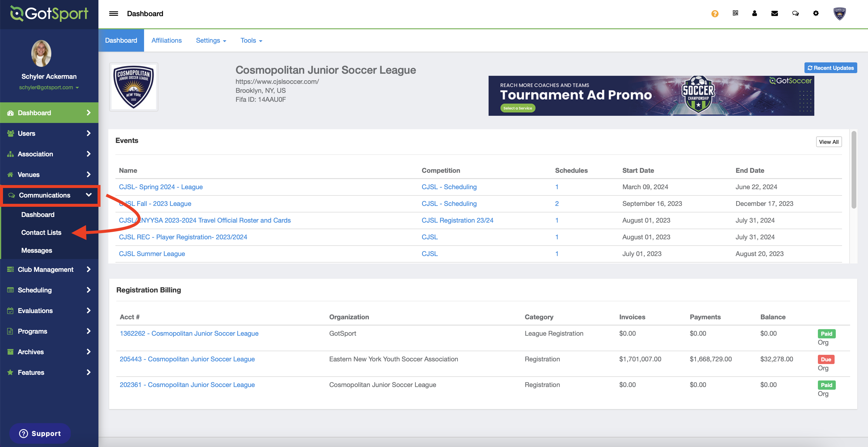
Task: Click the Association sidebar icon
Action: pos(10,154)
